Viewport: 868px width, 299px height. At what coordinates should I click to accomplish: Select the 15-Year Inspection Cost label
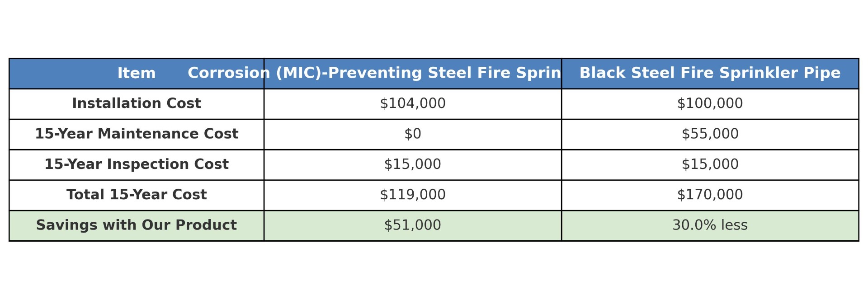point(137,164)
